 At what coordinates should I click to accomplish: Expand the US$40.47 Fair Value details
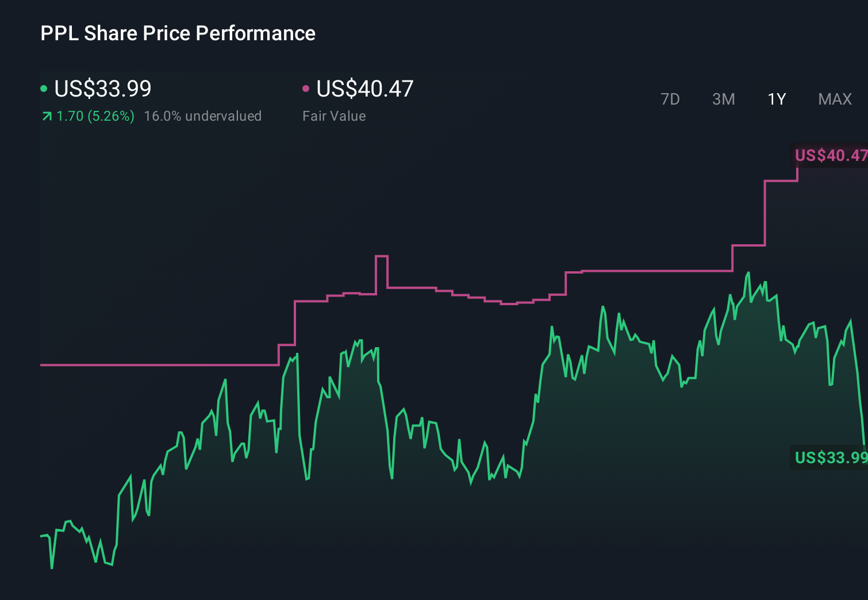point(365,89)
